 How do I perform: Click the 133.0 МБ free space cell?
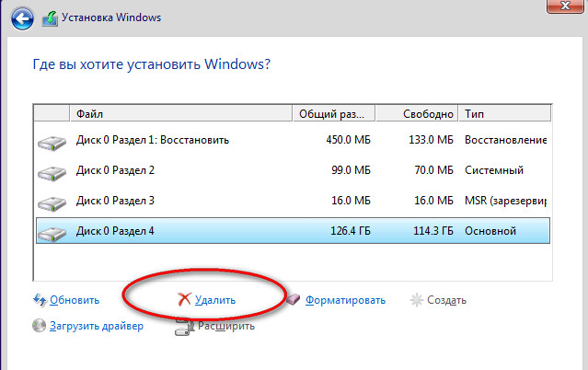point(431,140)
